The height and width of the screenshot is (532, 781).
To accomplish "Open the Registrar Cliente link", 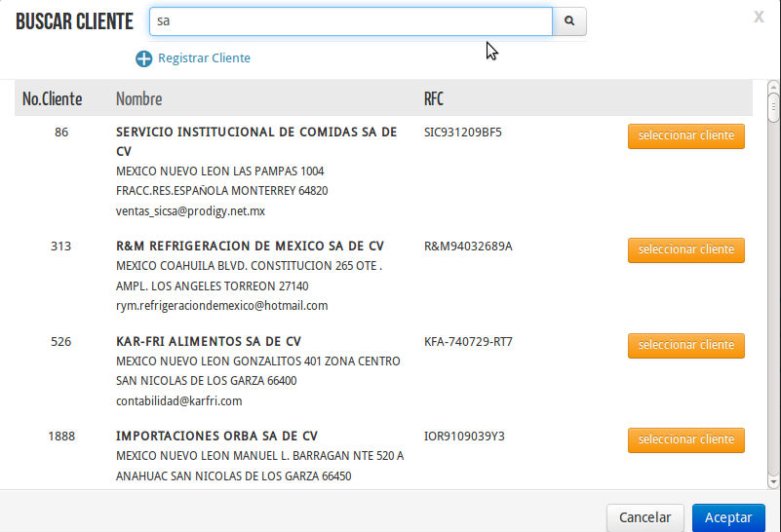I will coord(204,58).
